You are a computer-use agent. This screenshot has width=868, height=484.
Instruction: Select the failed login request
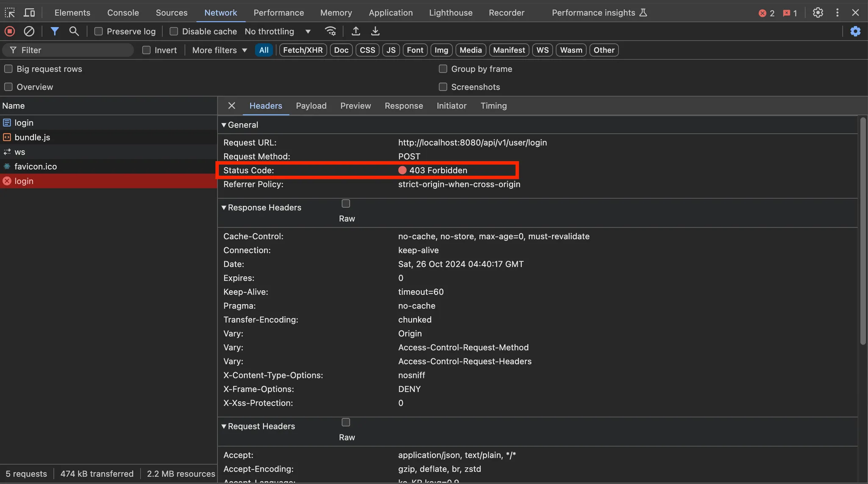coord(24,181)
